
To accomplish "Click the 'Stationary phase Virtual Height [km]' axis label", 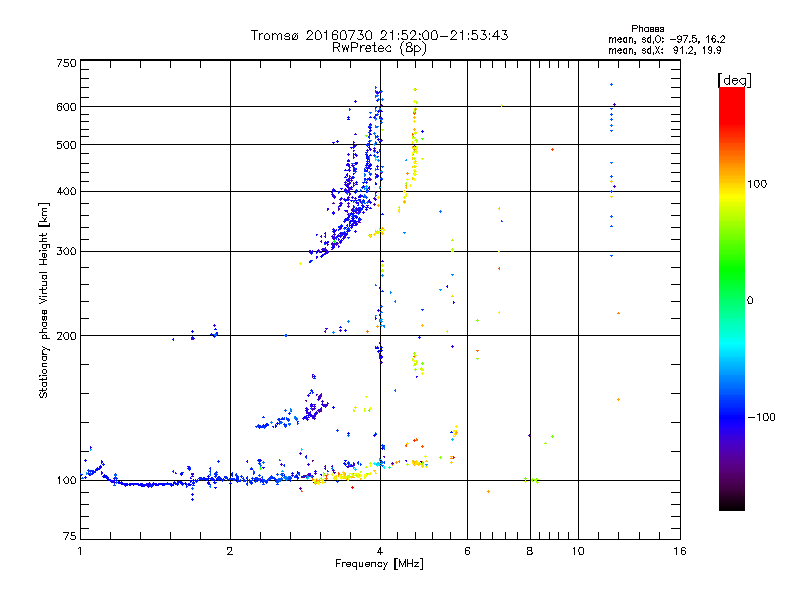I will point(44,300).
